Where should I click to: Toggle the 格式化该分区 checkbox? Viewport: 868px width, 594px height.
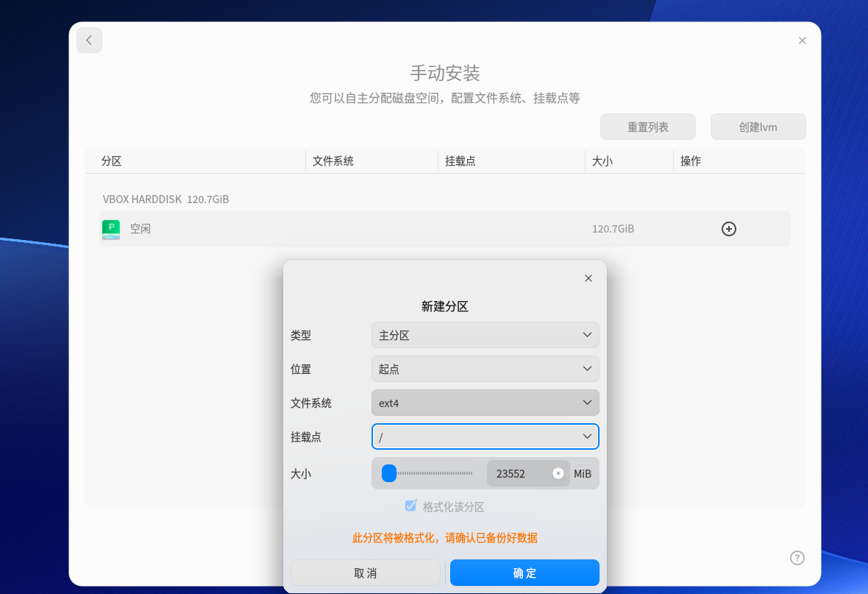410,506
